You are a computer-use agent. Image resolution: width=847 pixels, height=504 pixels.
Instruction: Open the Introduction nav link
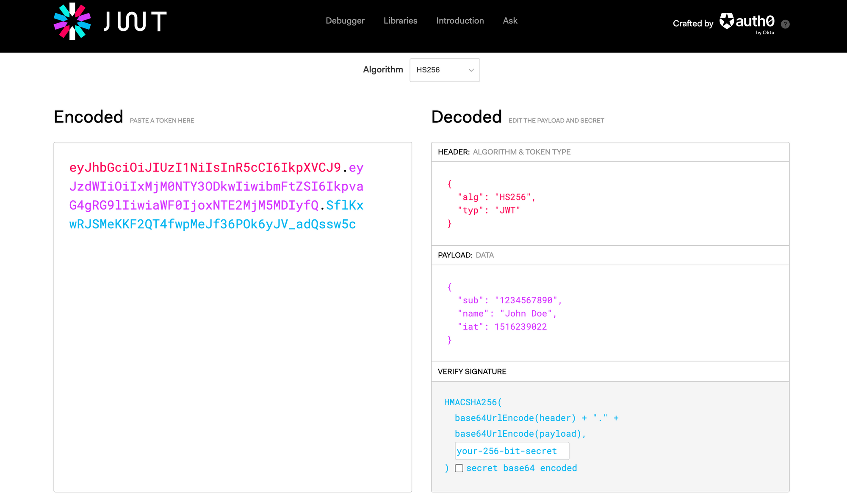point(460,21)
